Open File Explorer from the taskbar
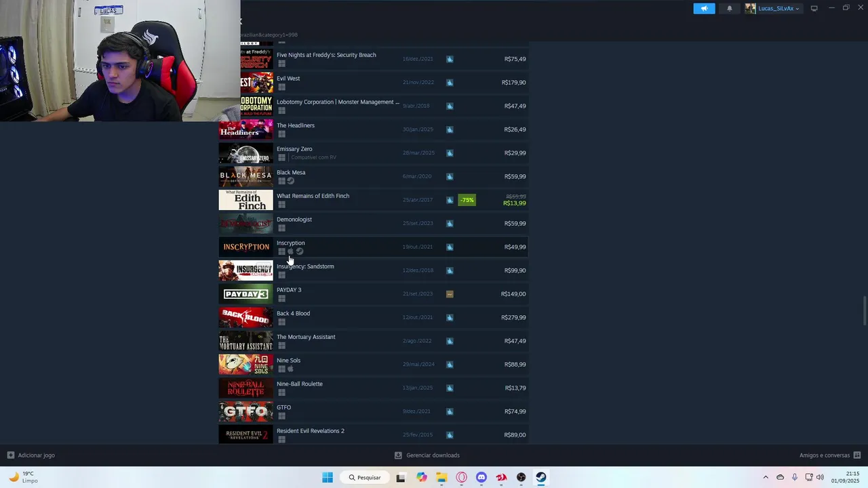The height and width of the screenshot is (488, 868). pos(441,477)
